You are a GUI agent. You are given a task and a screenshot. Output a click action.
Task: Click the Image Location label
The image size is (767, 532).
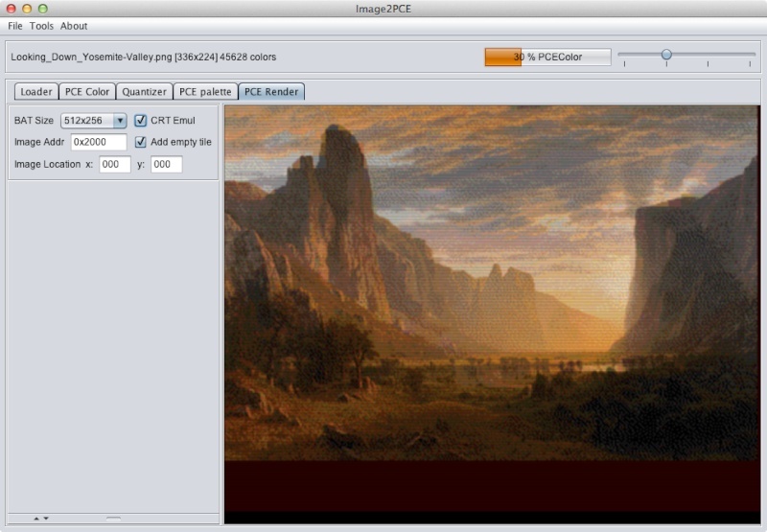[x=47, y=164]
